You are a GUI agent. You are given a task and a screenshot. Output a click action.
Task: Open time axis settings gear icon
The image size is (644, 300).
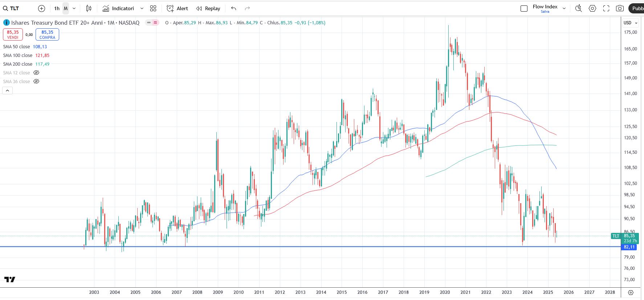631,292
